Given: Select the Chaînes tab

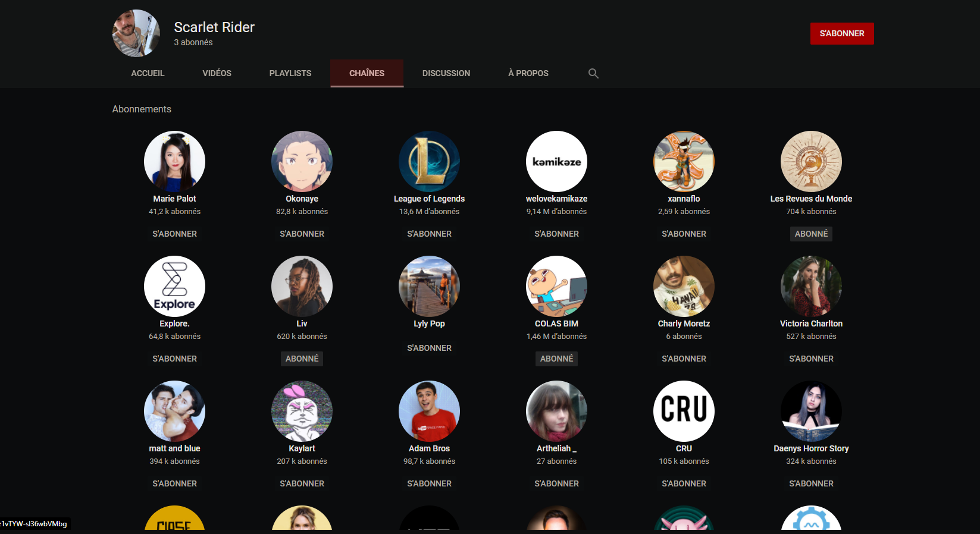Looking at the screenshot, I should click(x=367, y=73).
